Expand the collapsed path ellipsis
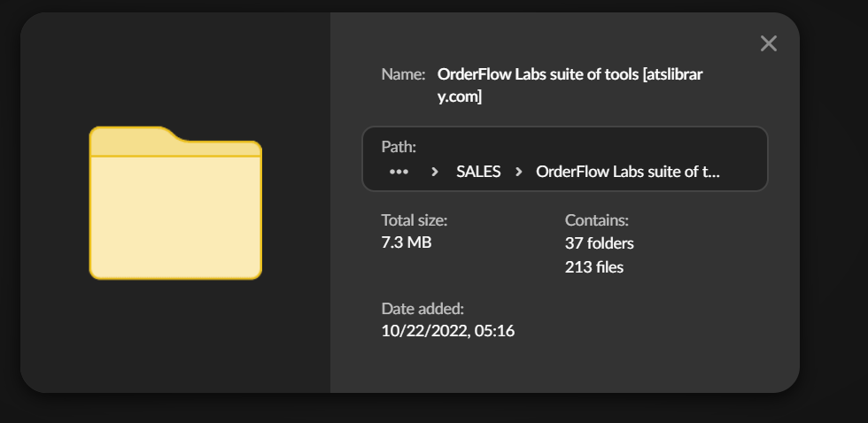The image size is (868, 423). pos(399,172)
